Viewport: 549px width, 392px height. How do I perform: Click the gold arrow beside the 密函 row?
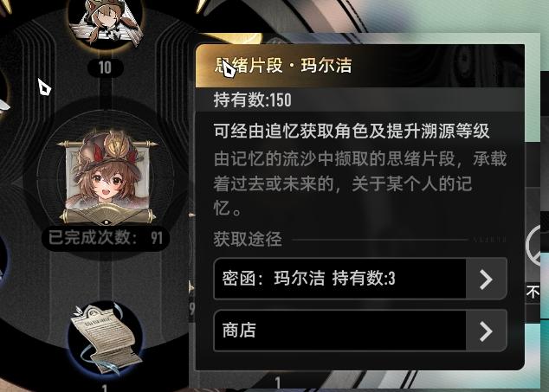point(191,287)
